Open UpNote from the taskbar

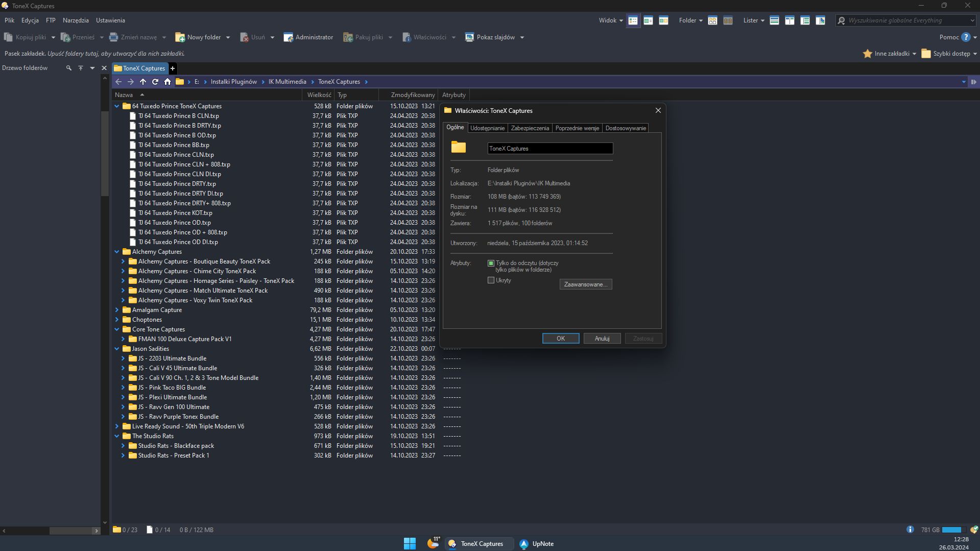pos(537,544)
